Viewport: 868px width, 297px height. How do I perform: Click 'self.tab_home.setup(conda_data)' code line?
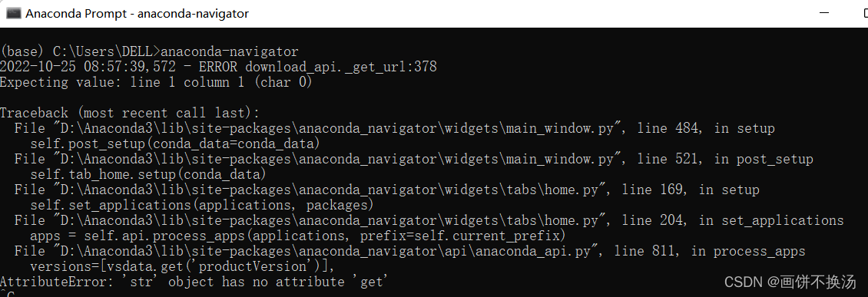coord(148,174)
